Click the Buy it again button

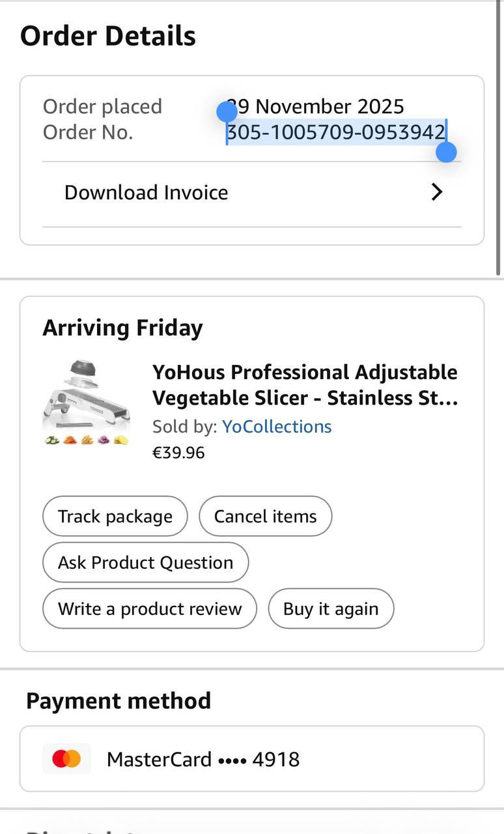[x=331, y=609]
